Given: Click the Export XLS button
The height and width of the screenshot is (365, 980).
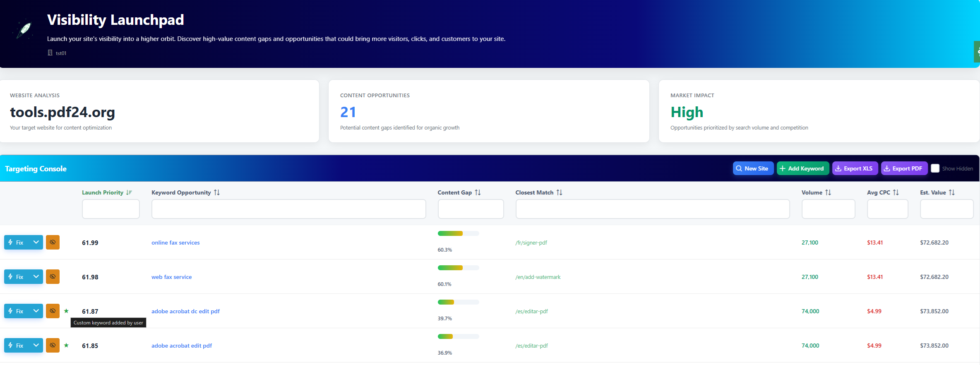Looking at the screenshot, I should coord(855,168).
